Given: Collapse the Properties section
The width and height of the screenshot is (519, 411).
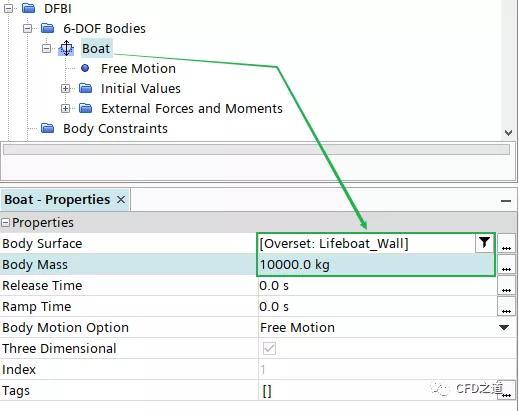Looking at the screenshot, I should (5, 223).
